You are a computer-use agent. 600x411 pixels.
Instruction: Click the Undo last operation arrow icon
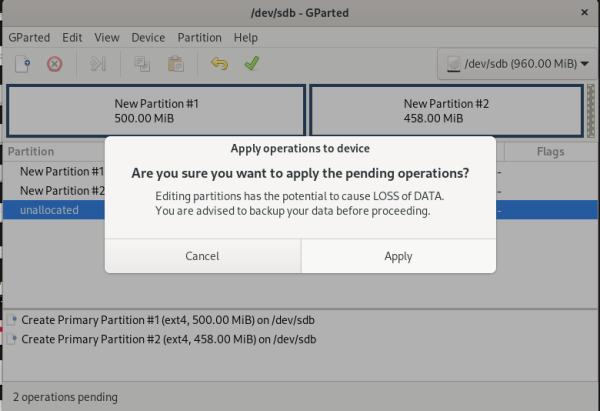point(219,64)
